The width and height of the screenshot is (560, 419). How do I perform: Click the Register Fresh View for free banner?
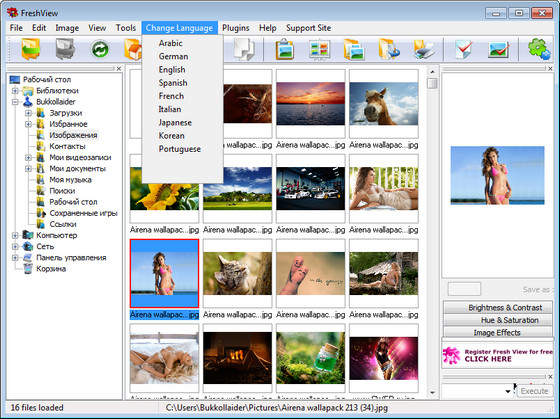(498, 355)
